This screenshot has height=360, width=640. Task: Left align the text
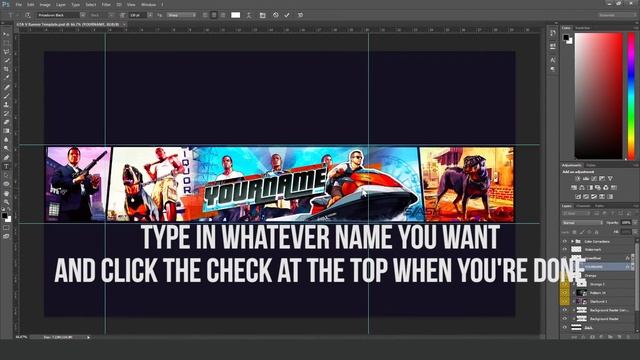205,15
